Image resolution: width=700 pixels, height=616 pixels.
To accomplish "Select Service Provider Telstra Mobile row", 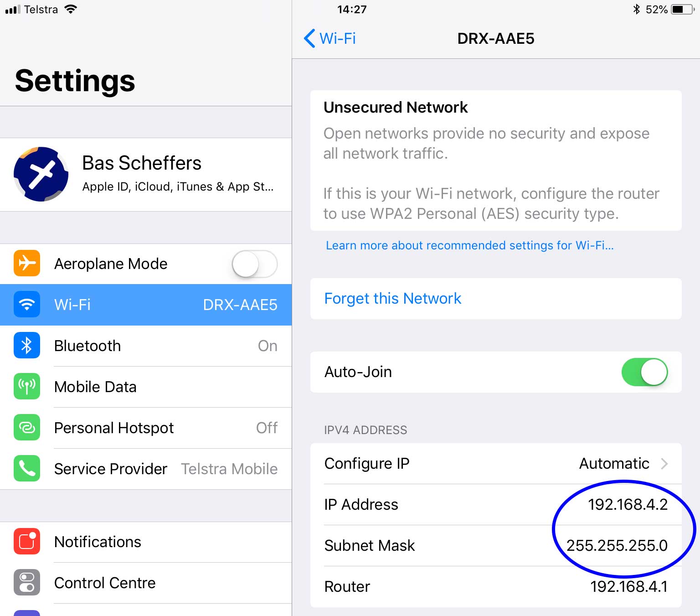I will coord(146,469).
